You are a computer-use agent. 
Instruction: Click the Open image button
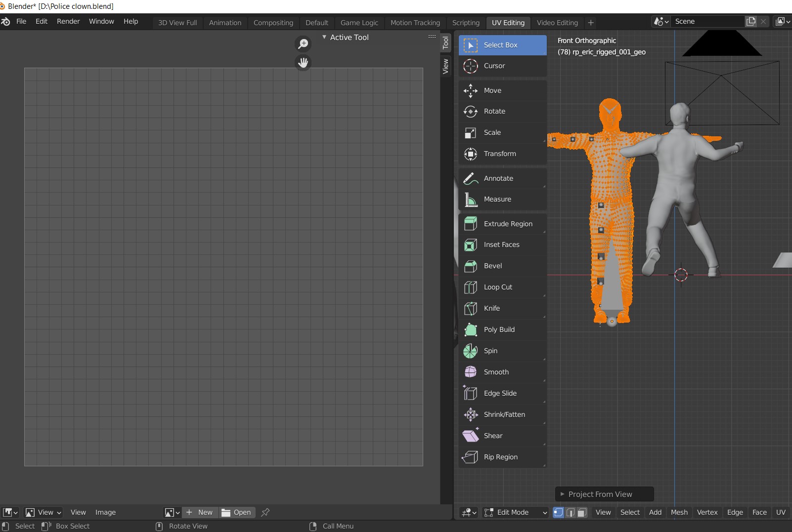point(237,512)
